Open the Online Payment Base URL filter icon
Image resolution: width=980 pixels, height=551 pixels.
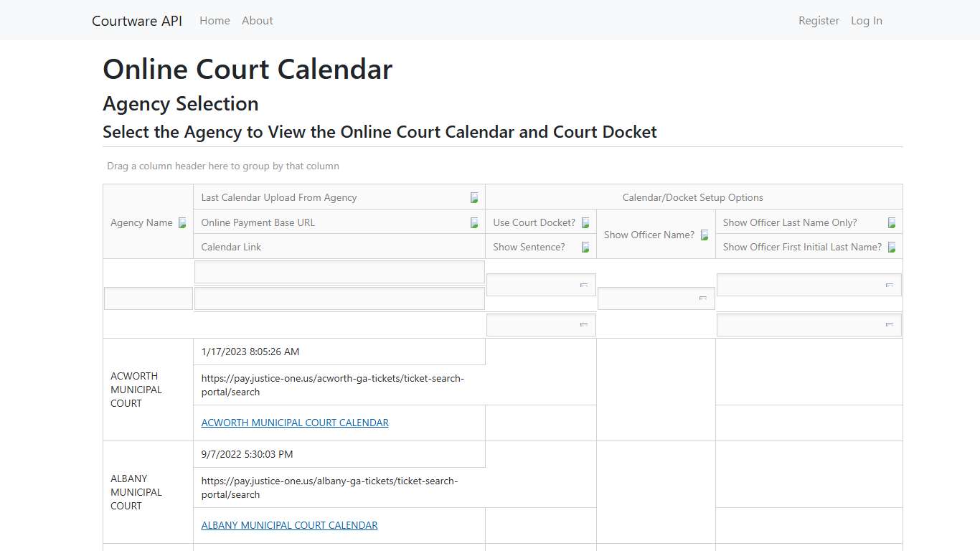(x=473, y=222)
